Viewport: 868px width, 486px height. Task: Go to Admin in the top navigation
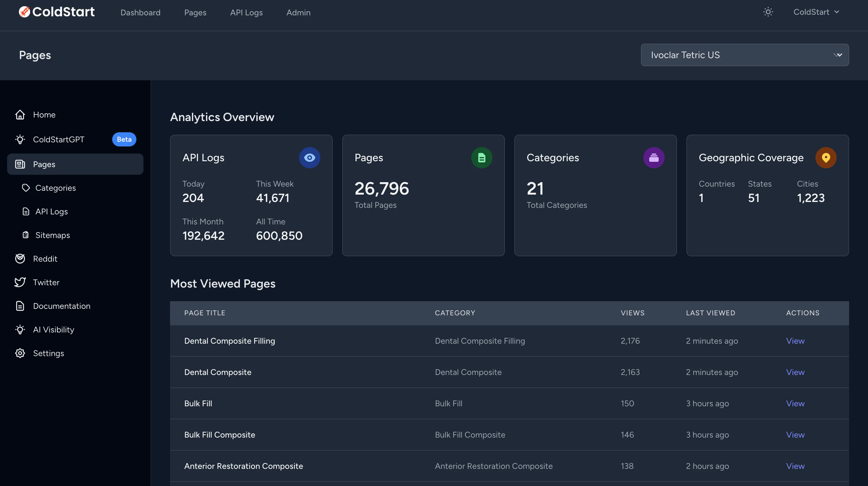298,12
